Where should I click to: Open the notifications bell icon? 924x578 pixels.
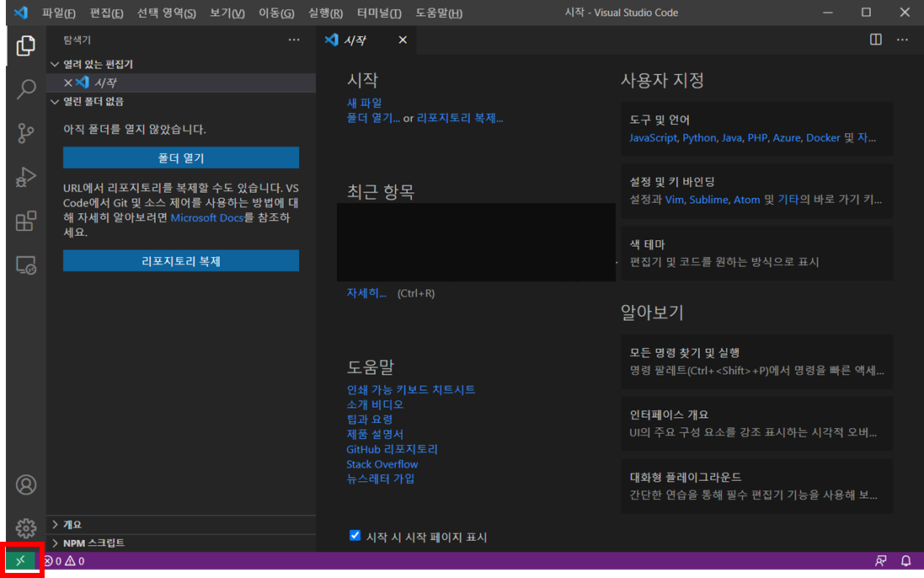905,561
